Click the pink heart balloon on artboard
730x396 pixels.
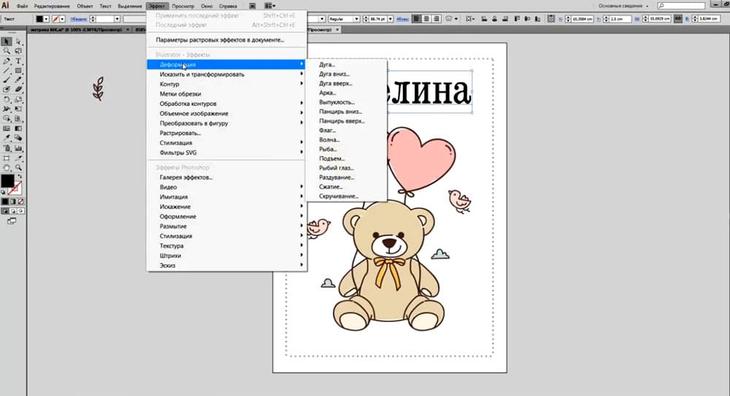click(x=420, y=158)
